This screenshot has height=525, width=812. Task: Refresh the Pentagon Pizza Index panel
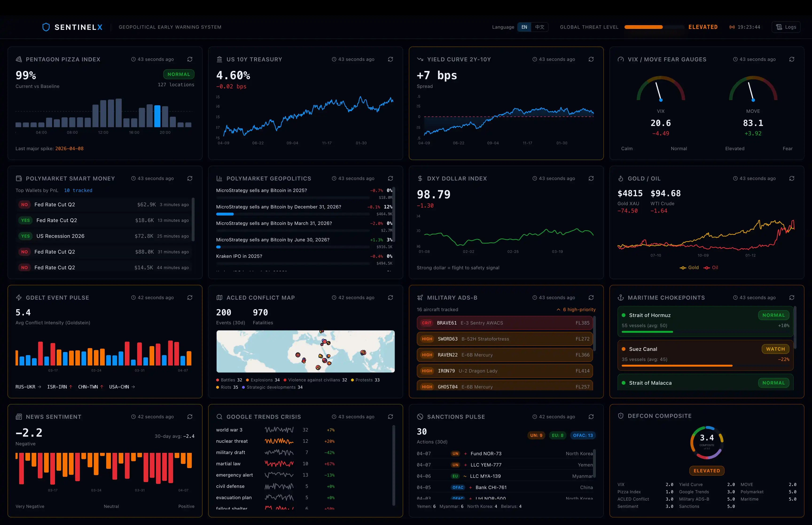190,59
